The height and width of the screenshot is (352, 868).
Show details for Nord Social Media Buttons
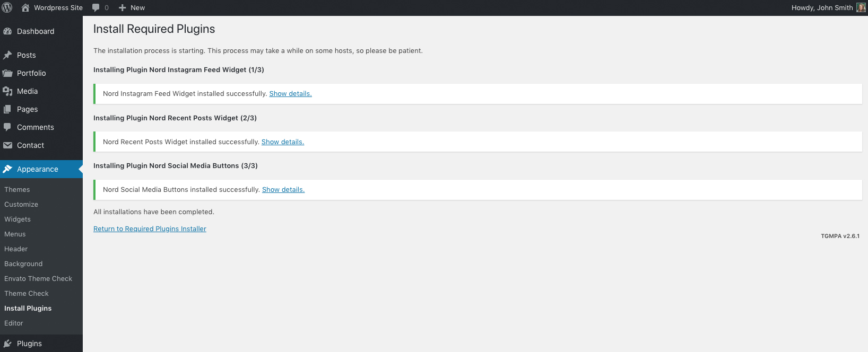(x=283, y=190)
